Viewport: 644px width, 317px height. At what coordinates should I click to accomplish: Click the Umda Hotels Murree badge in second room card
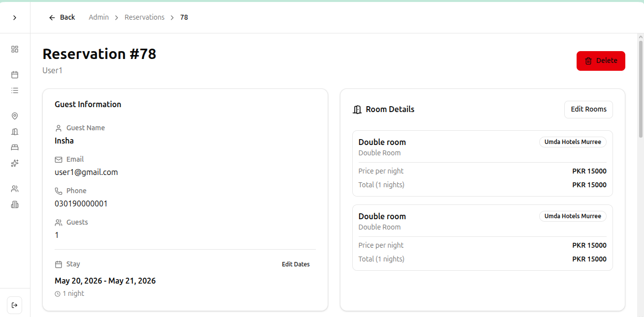[x=573, y=216]
